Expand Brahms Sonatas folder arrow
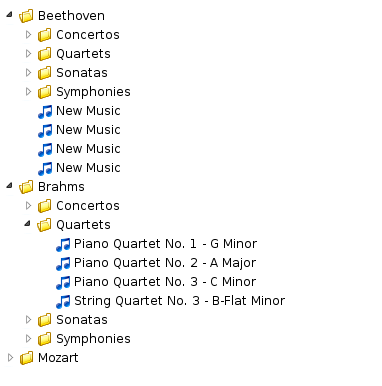Image resolution: width=382 pixels, height=386 pixels. 28,319
